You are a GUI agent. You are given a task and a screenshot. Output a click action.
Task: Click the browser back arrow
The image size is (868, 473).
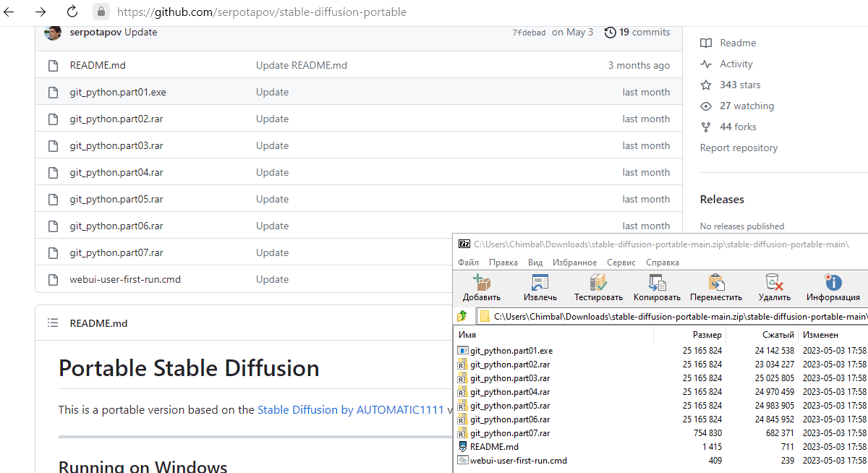9,12
